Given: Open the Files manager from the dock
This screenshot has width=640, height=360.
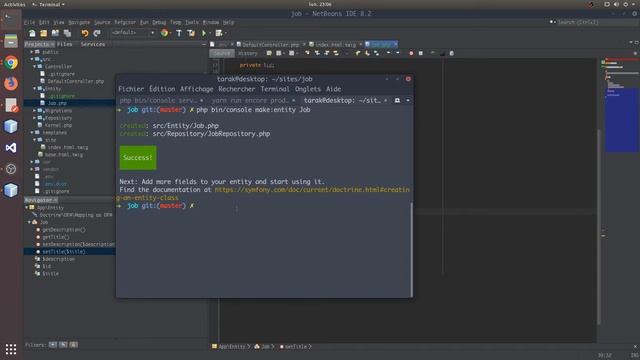Looking at the screenshot, I should click(x=11, y=41).
